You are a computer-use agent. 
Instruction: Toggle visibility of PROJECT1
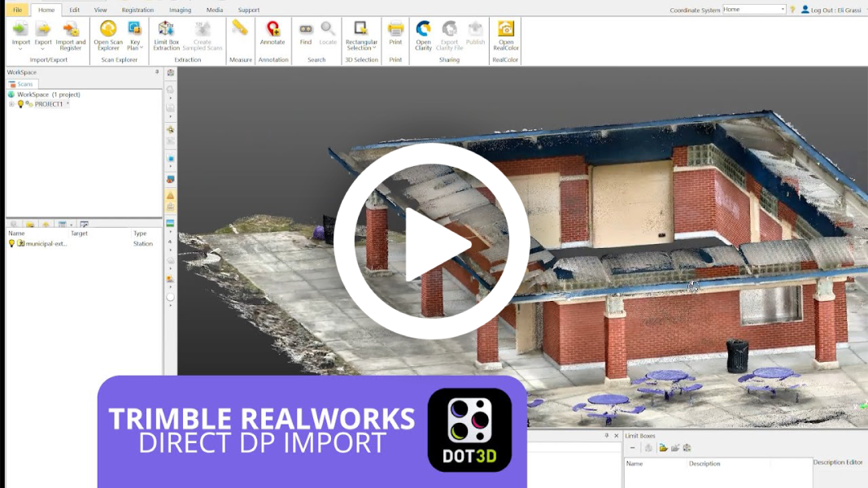pyautogui.click(x=20, y=103)
